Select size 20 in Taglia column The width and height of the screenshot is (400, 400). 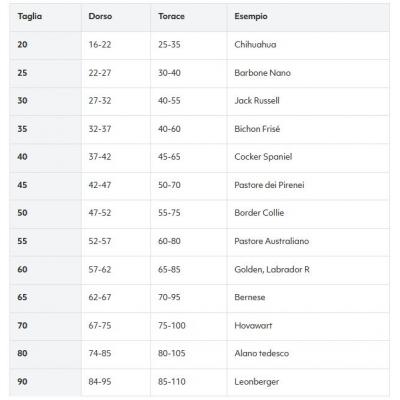click(x=22, y=44)
